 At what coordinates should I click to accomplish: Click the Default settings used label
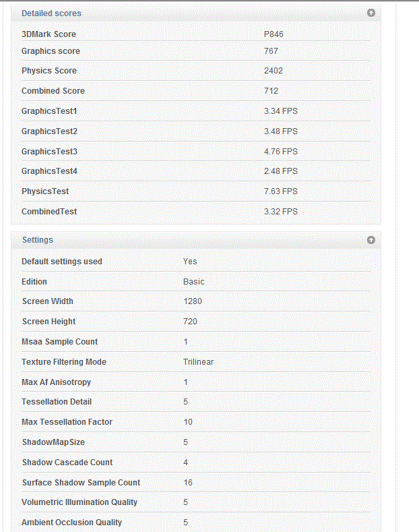coord(62,262)
